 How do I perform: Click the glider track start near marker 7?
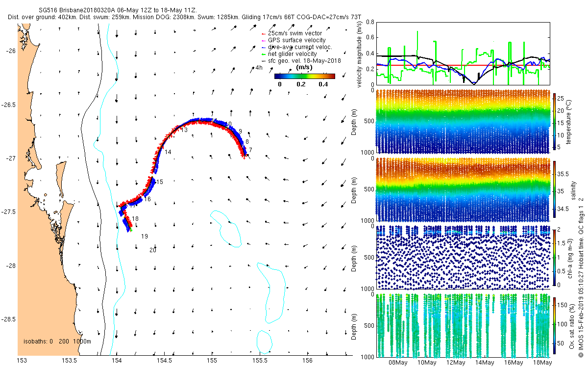pos(245,155)
